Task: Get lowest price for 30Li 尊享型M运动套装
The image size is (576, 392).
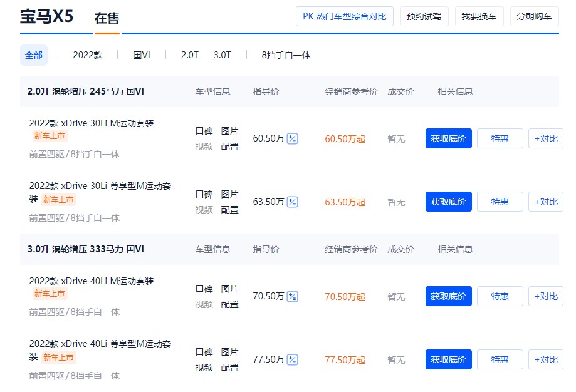Action: pyautogui.click(x=449, y=202)
